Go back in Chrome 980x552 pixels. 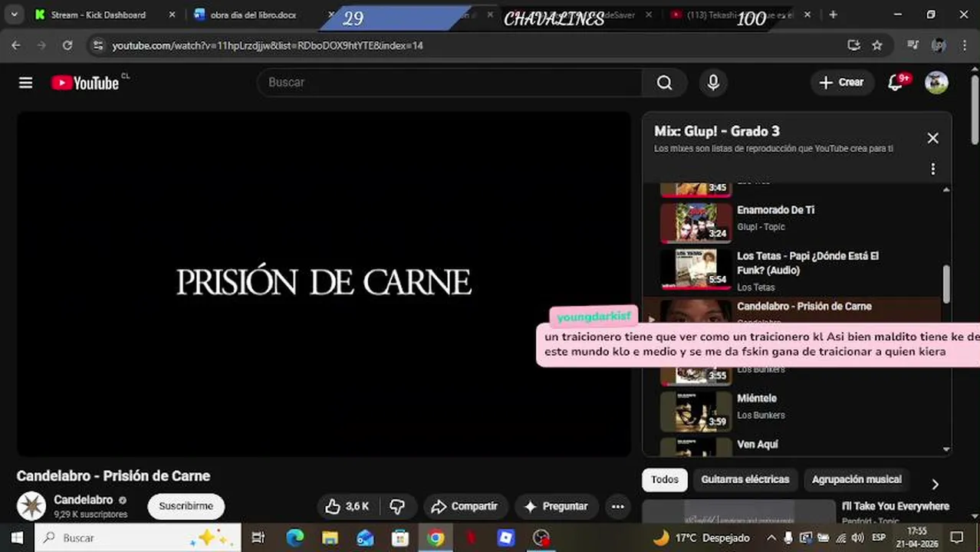tap(16, 45)
